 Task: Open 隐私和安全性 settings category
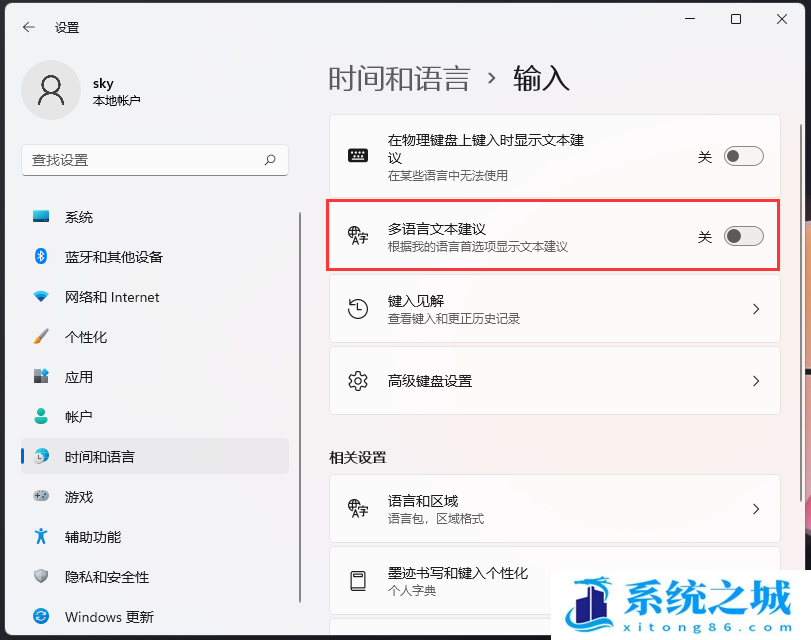(155, 576)
